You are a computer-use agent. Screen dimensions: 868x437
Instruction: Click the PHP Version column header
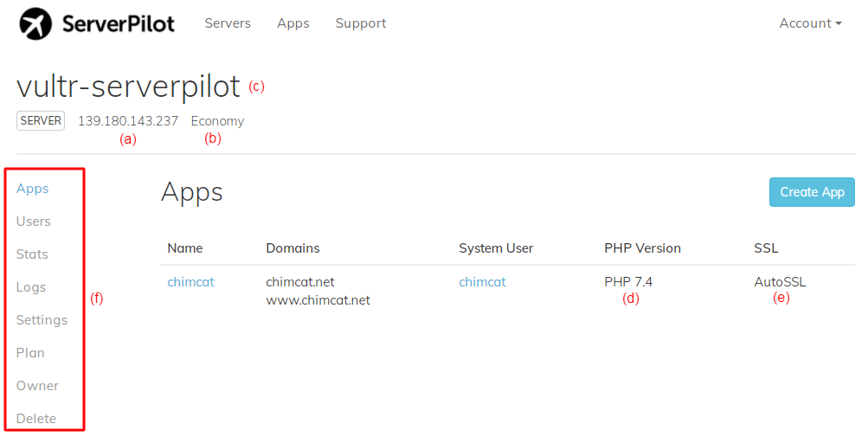(x=642, y=248)
